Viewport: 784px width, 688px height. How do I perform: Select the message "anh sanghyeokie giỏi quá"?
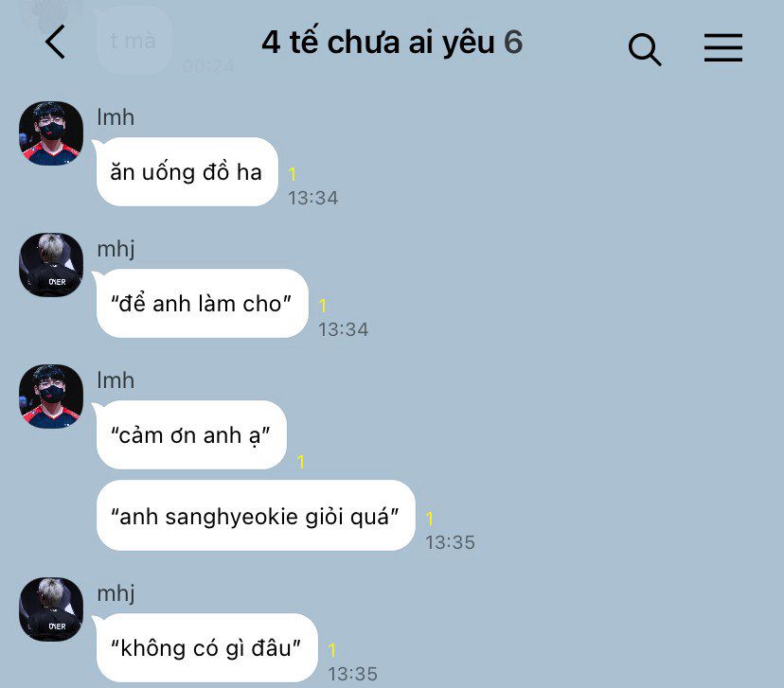point(256,516)
